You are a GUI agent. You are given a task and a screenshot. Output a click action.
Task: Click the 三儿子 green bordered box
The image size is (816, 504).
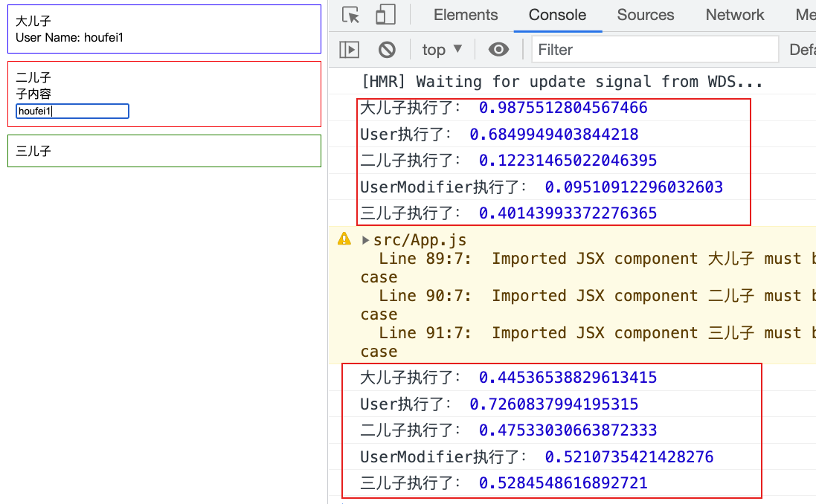pyautogui.click(x=164, y=151)
